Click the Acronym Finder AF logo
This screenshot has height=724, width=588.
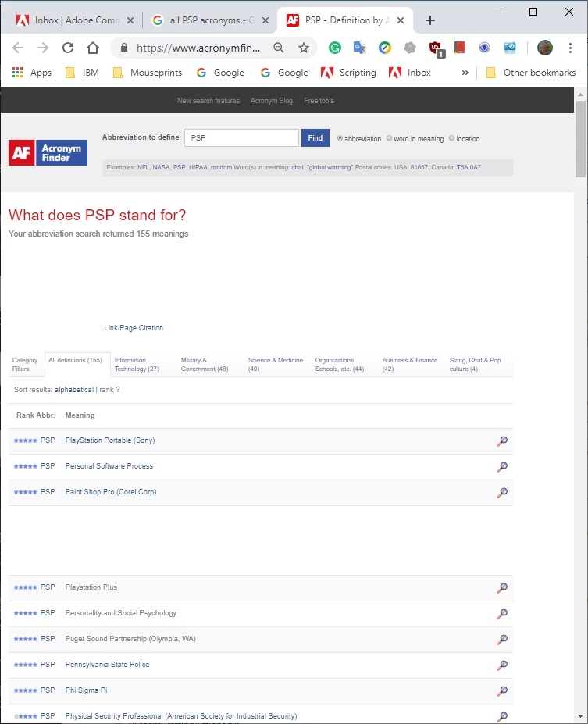pyautogui.click(x=48, y=152)
